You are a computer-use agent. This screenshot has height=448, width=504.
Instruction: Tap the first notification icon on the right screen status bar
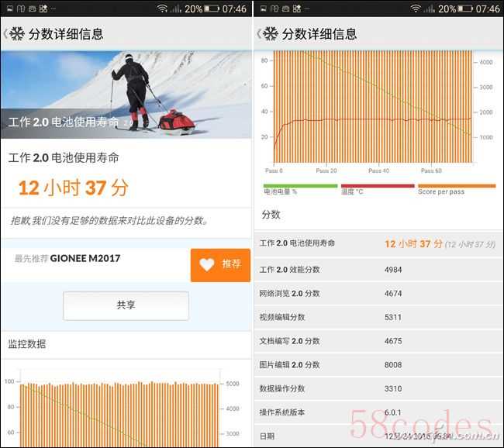tap(264, 9)
